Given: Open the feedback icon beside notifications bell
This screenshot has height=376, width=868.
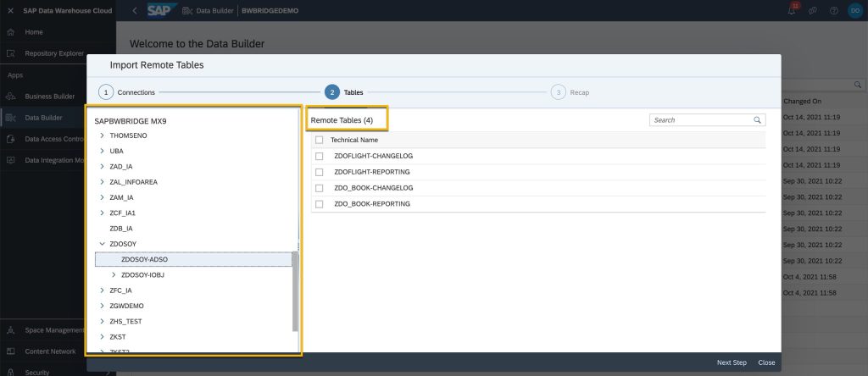Looking at the screenshot, I should [x=813, y=10].
